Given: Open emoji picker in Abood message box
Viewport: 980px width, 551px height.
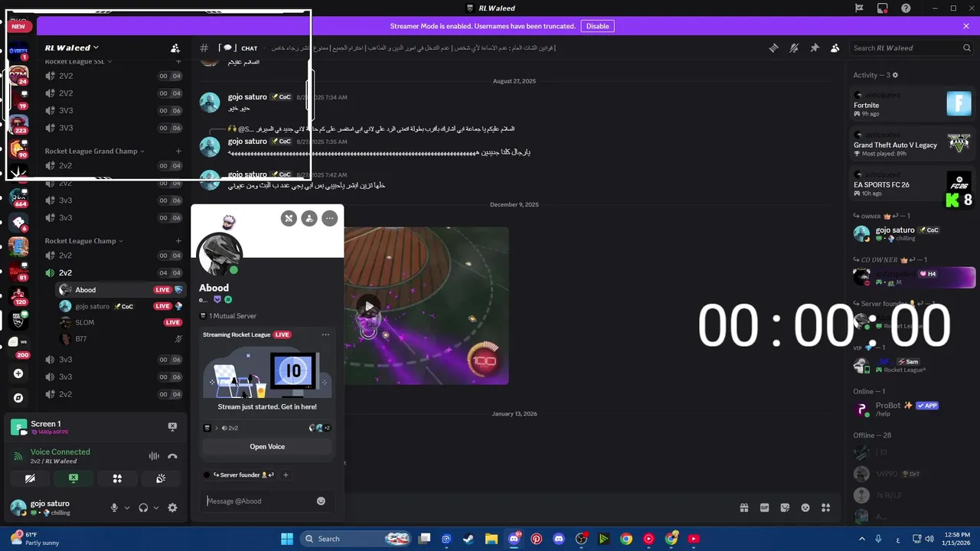Looking at the screenshot, I should (321, 500).
